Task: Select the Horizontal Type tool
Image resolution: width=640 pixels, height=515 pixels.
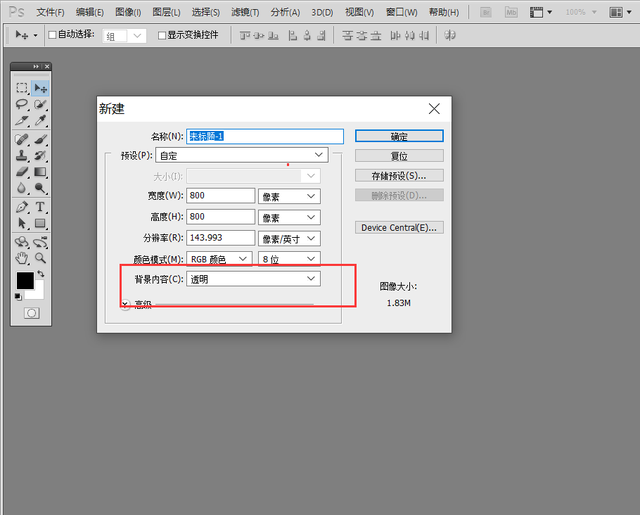Action: pyautogui.click(x=40, y=207)
